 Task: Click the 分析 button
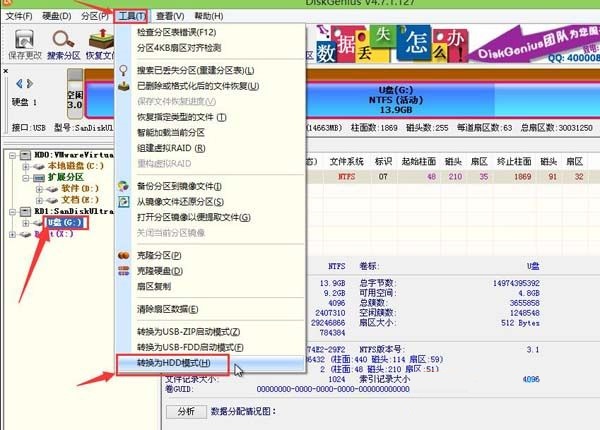coord(186,412)
